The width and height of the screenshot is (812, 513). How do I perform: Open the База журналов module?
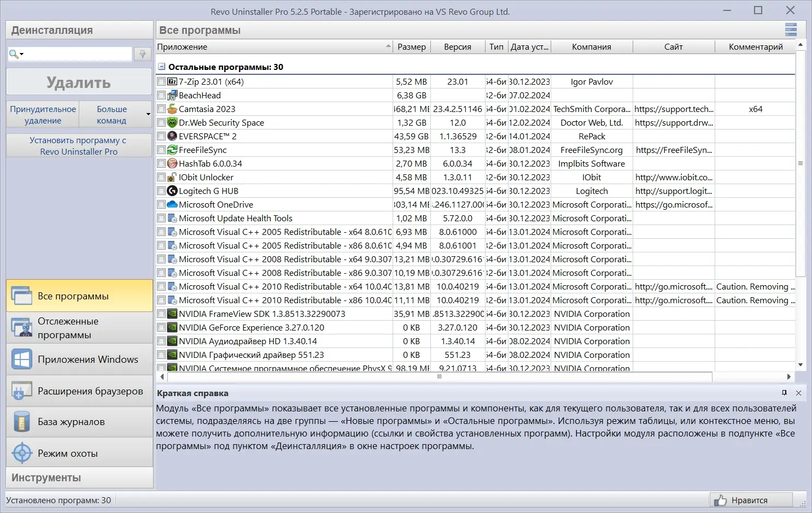pos(79,422)
